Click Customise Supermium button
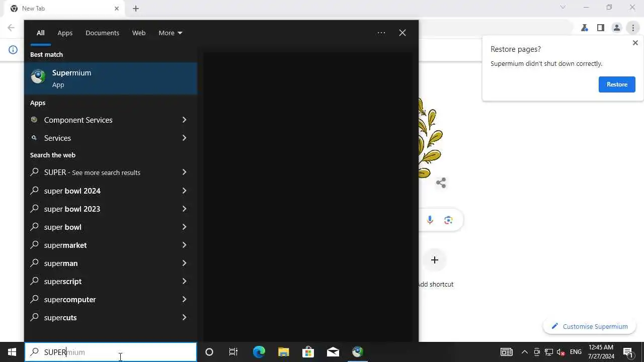 click(x=589, y=326)
